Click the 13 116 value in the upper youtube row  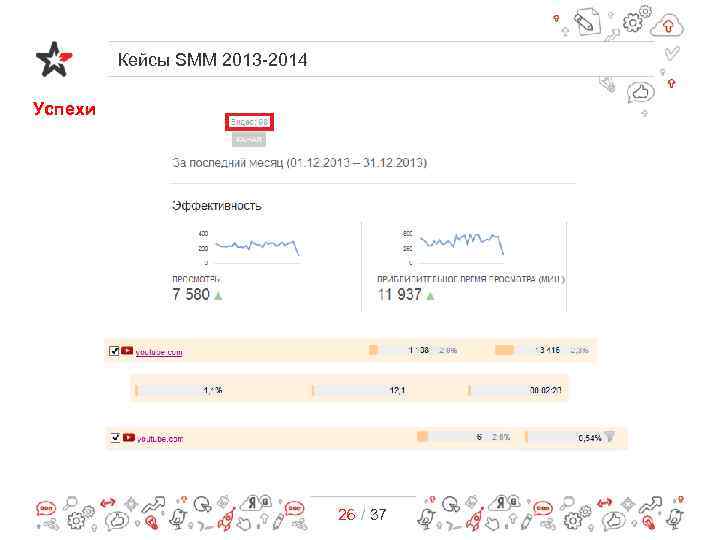tap(547, 350)
